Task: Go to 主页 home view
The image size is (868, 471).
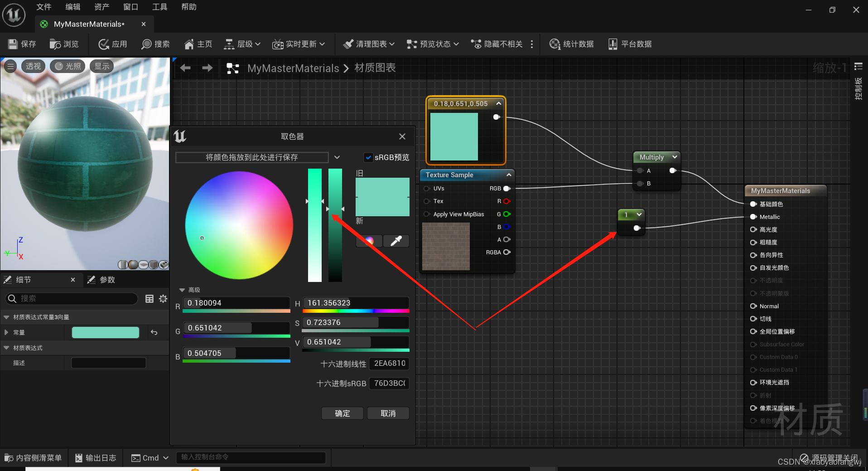Action: point(198,44)
